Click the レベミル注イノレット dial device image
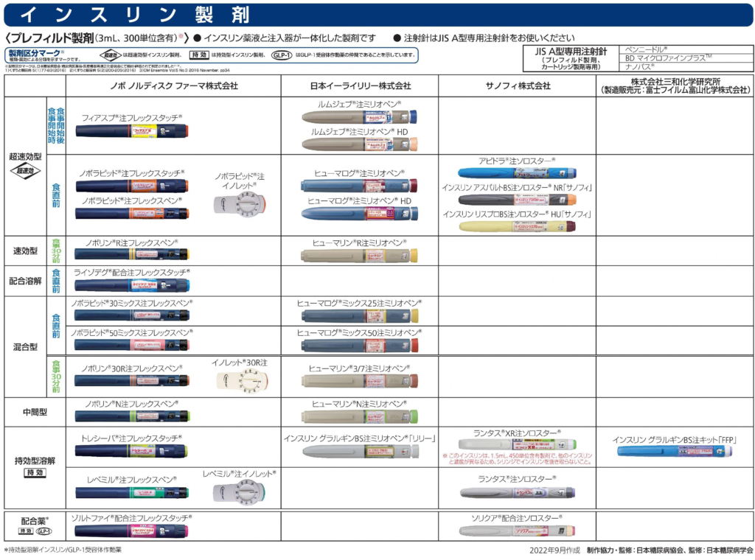Viewport: 755px width, 560px height. [x=240, y=492]
